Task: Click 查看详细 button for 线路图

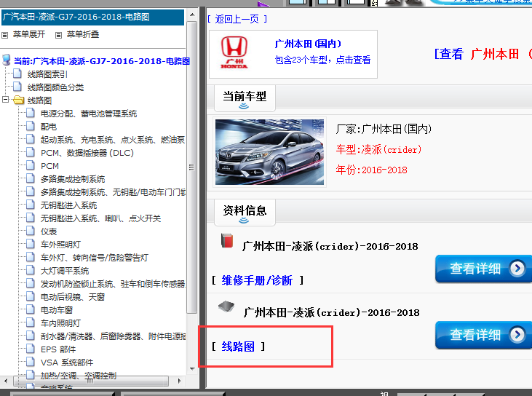Action: click(x=484, y=335)
